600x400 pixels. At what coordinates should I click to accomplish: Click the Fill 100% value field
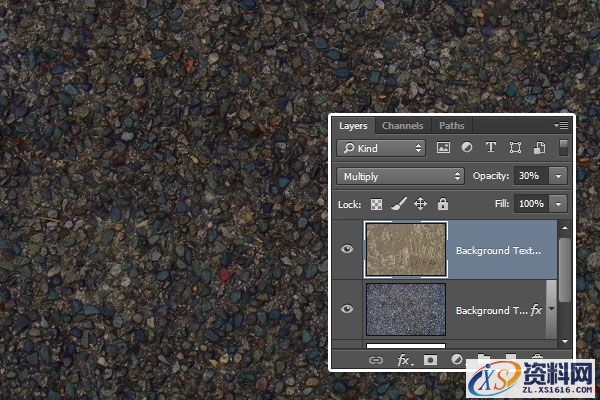[x=531, y=203]
